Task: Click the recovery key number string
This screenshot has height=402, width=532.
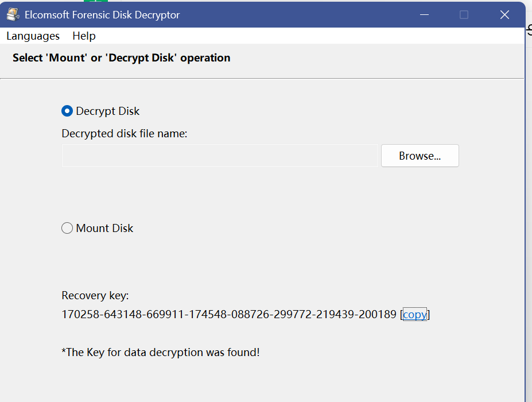Action: coord(228,314)
